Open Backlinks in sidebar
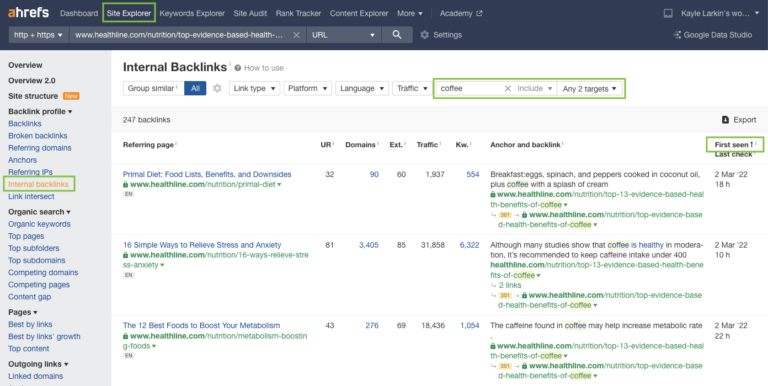This screenshot has width=768, height=386. click(24, 123)
